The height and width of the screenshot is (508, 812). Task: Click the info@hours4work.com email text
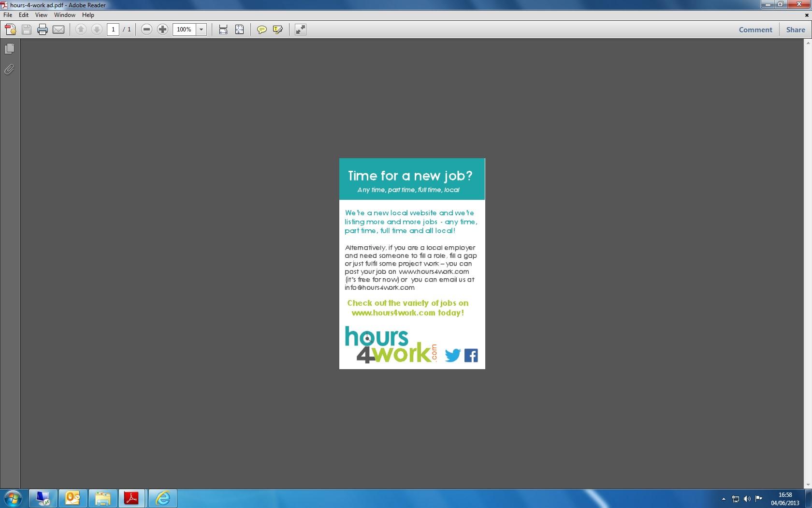[379, 287]
